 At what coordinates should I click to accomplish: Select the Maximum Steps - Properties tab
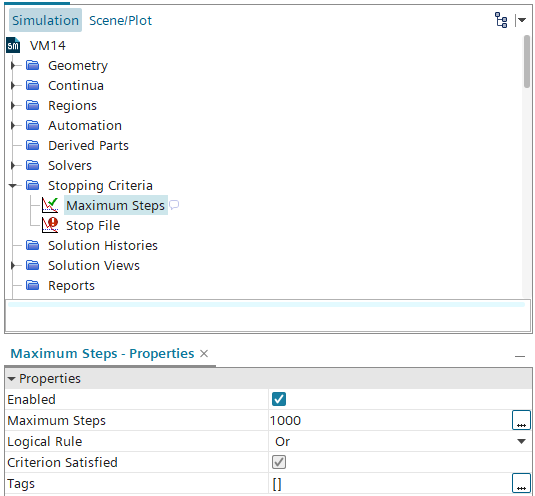pos(102,353)
